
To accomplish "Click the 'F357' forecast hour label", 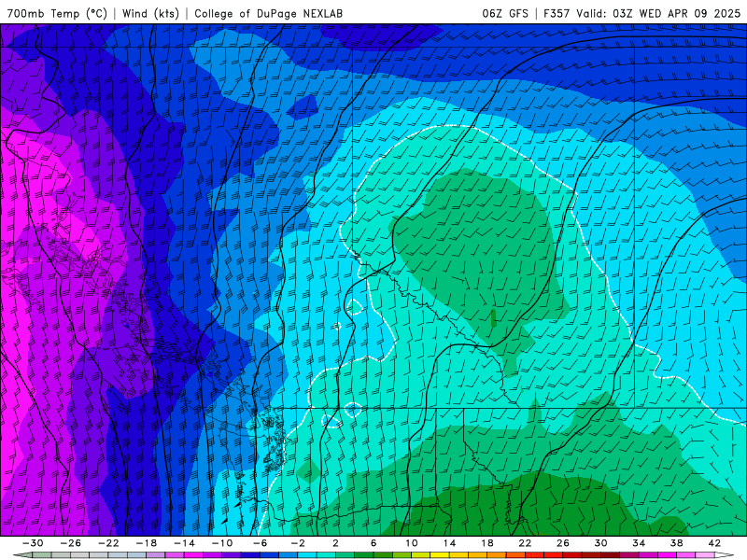I will pyautogui.click(x=557, y=13).
